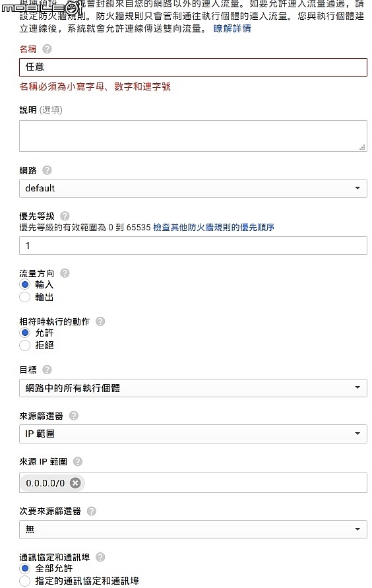Click the help icon beside 相符時執行的動作
Viewport: 372px width, 588px height.
[100, 321]
